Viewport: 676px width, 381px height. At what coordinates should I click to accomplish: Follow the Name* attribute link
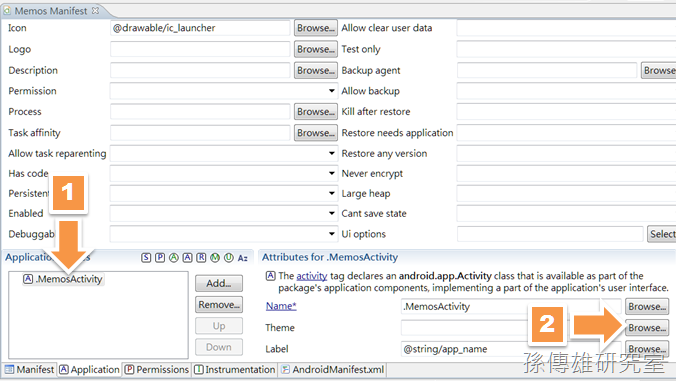(x=281, y=306)
